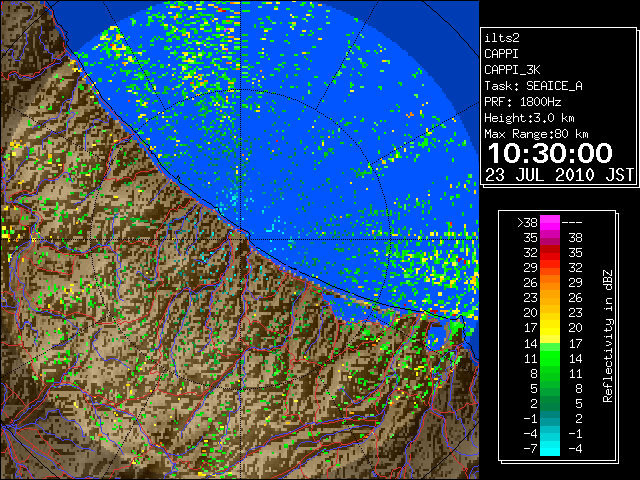Click the '23 JUL 2010 JST' date
The width and height of the screenshot is (640, 480).
click(x=559, y=175)
